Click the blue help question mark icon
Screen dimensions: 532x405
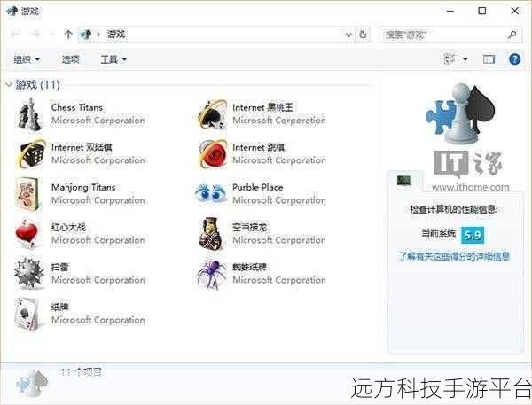pos(514,59)
